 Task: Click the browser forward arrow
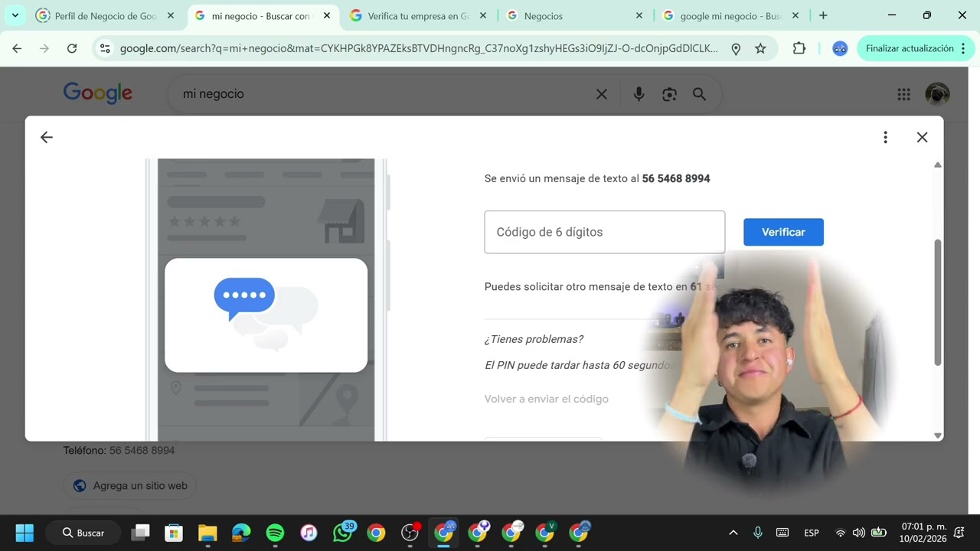(44, 48)
